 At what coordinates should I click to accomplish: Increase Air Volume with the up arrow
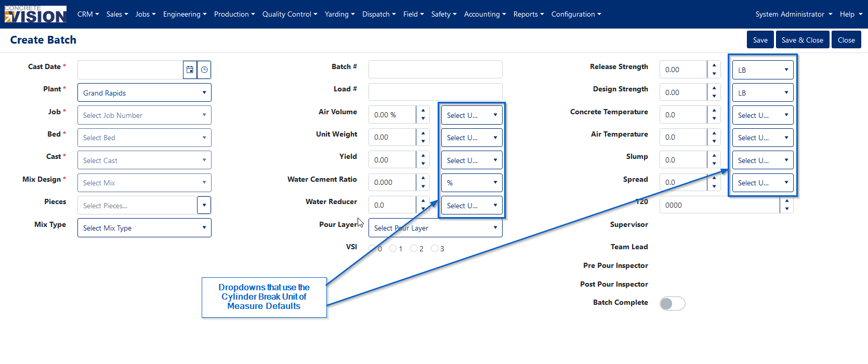(x=423, y=110)
